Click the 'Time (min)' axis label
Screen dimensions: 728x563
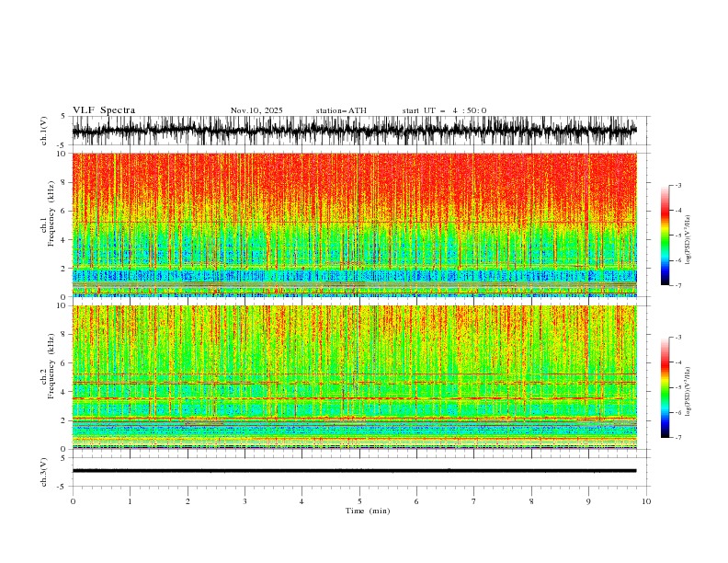(368, 511)
